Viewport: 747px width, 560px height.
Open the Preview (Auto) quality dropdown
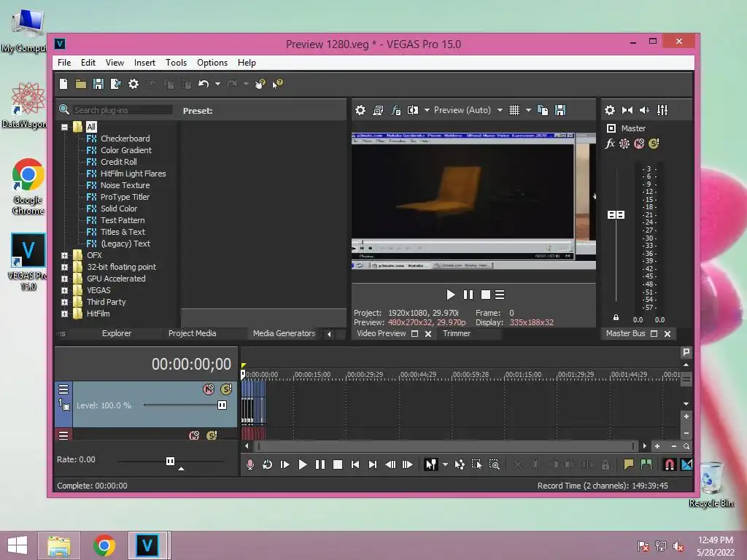500,111
